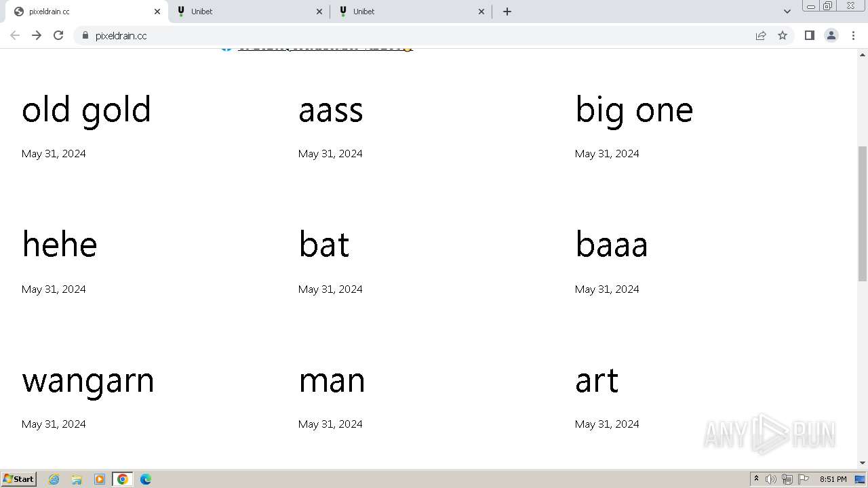Click the date under 'bat'

pos(330,289)
